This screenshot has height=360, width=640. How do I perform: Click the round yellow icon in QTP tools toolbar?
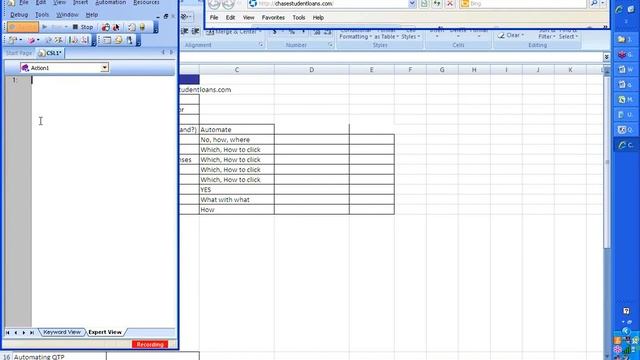(x=118, y=40)
